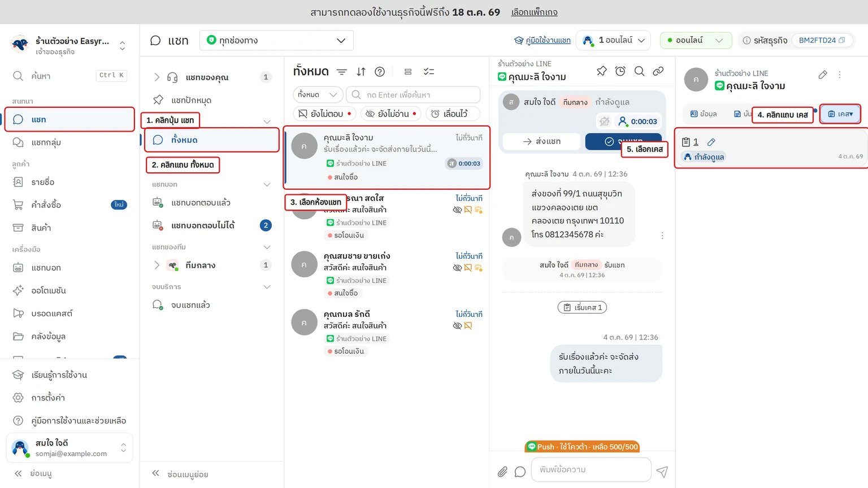868x488 pixels.
Task: Click the paperclip attachment icon
Action: pos(502,472)
